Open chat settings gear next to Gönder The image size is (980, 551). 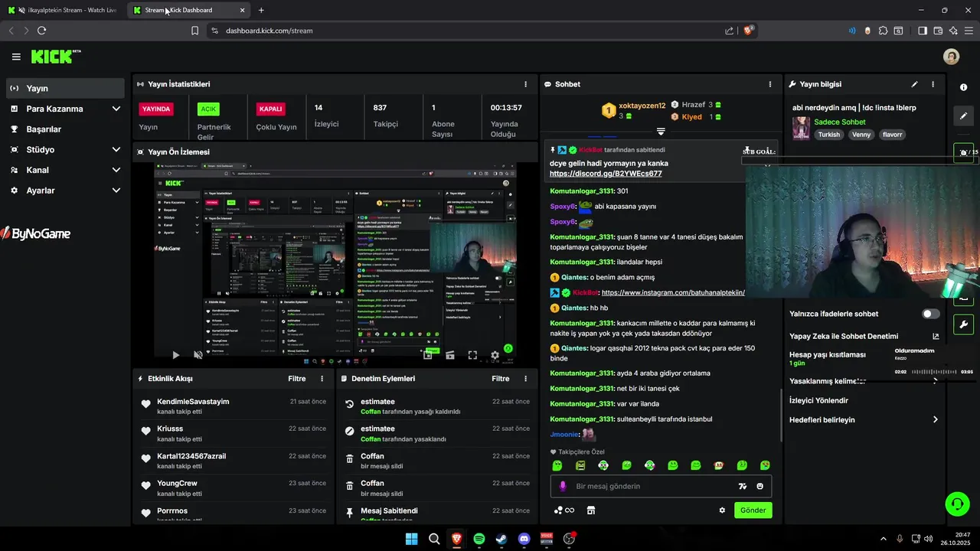tap(722, 510)
